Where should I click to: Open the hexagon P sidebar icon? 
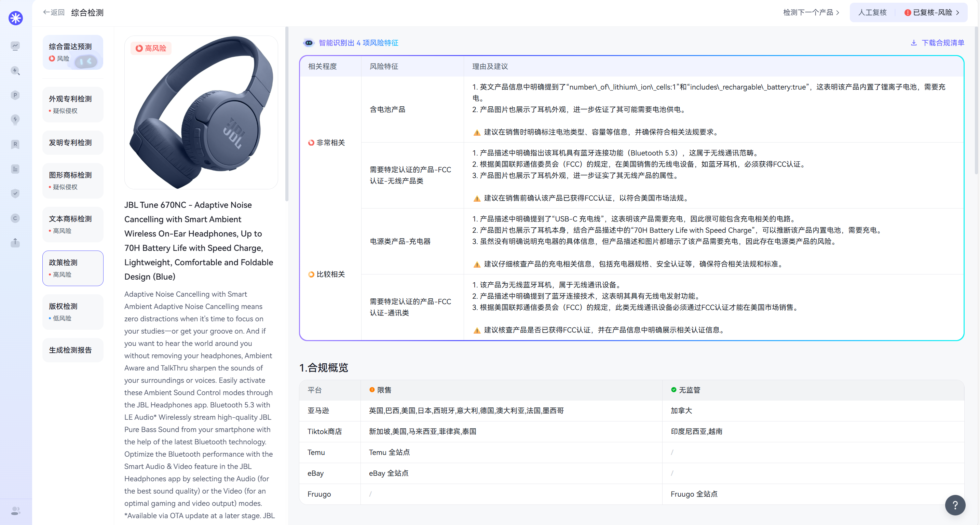[15, 95]
